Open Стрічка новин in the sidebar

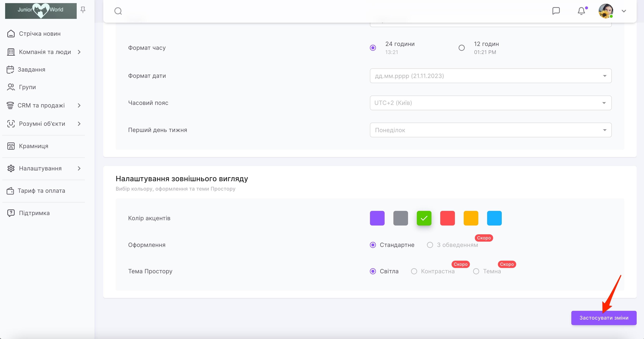pyautogui.click(x=40, y=34)
